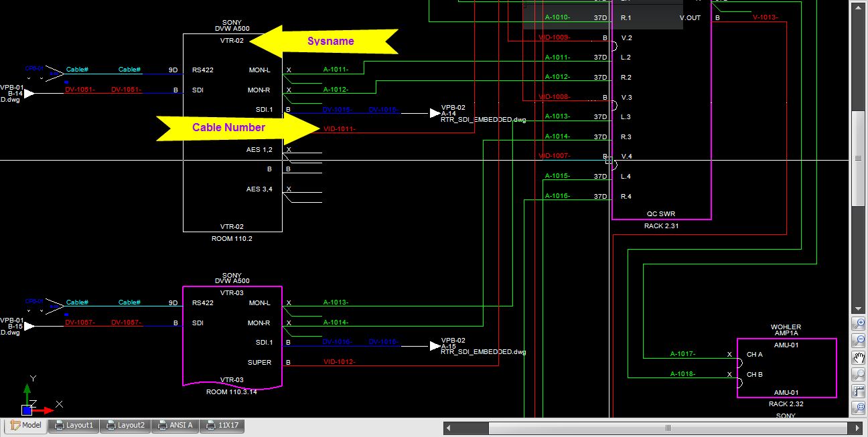Screen dimensions: 868x437
Task: Select the A-1010- cable label
Action: coord(557,17)
